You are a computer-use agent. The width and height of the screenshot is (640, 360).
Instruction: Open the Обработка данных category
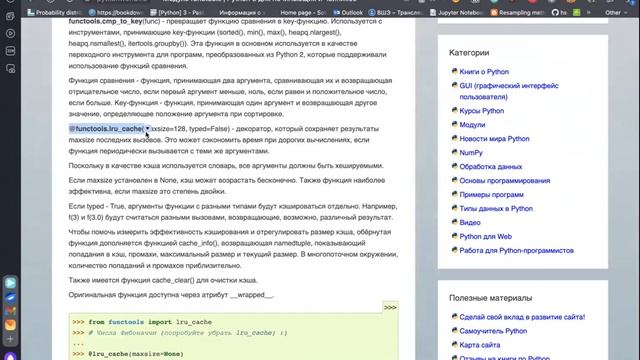click(491, 167)
